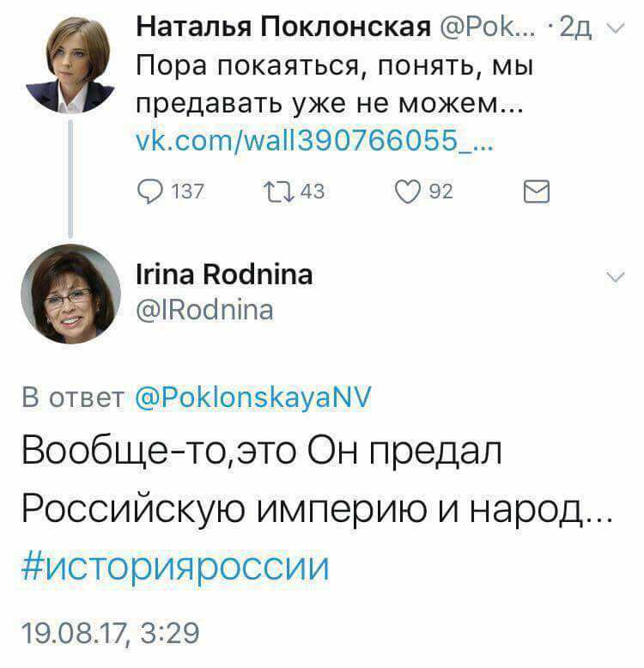Click Irina Rodnina's profile avatar
The image size is (644, 668).
(x=70, y=294)
